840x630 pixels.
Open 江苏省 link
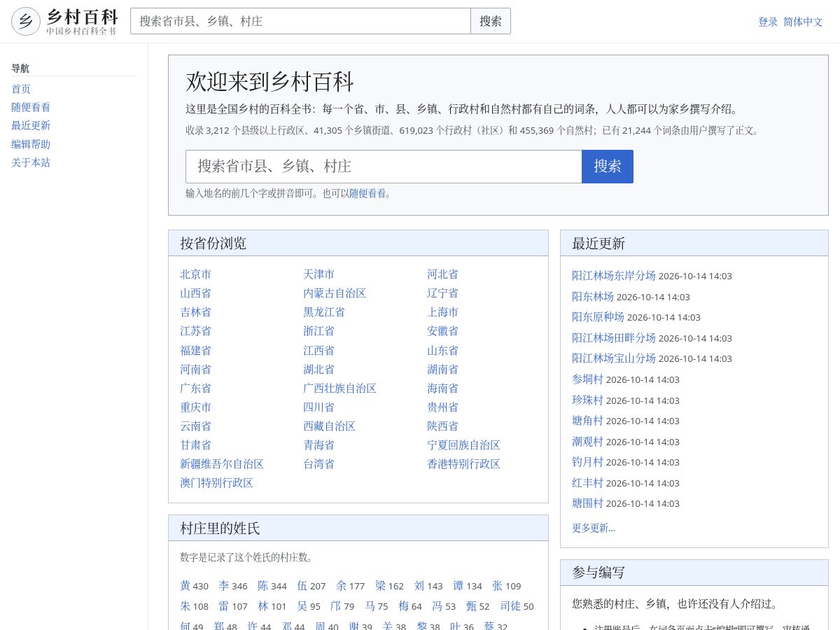click(x=195, y=330)
